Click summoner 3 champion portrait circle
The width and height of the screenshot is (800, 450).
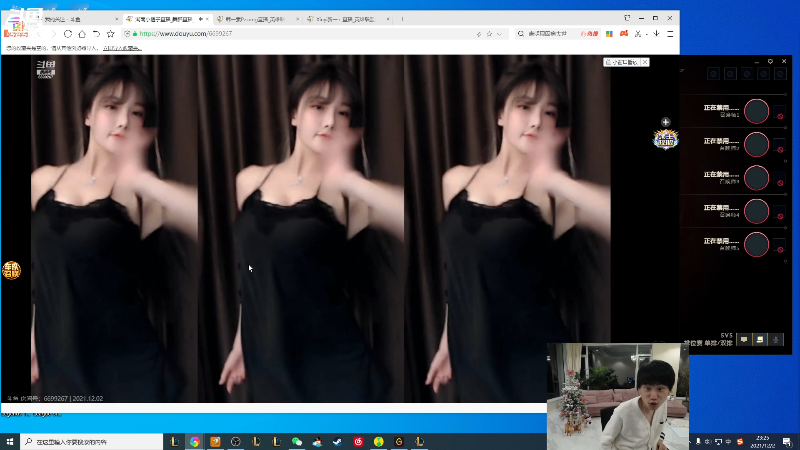click(x=756, y=178)
